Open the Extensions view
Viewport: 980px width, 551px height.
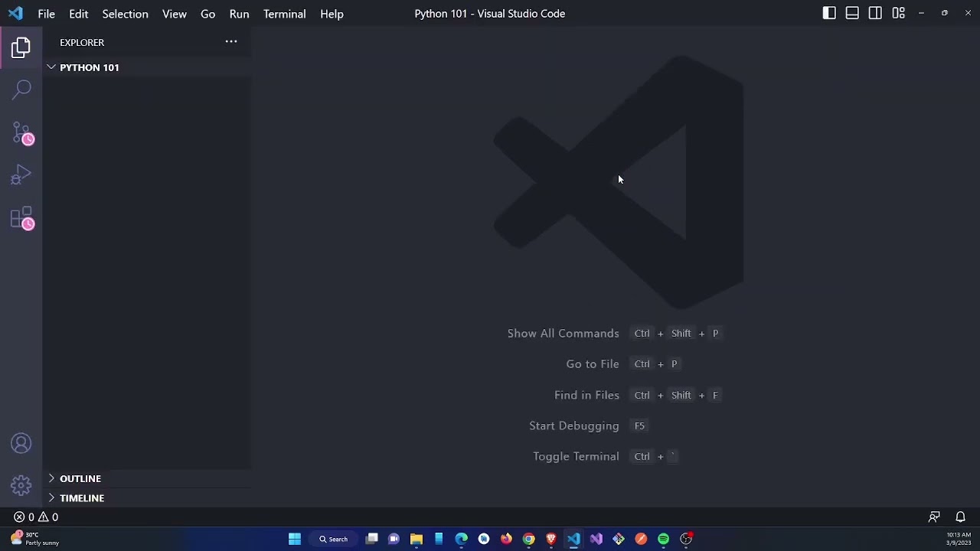click(x=22, y=219)
